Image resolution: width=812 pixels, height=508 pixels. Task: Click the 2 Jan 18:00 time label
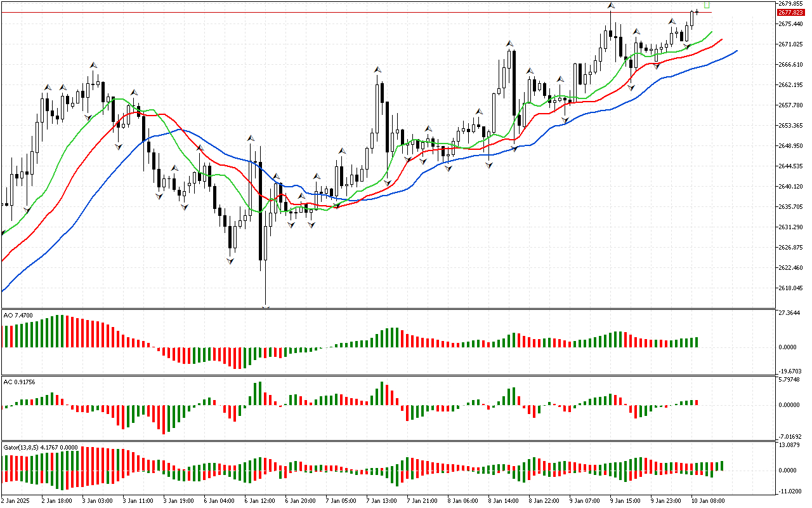(58, 500)
